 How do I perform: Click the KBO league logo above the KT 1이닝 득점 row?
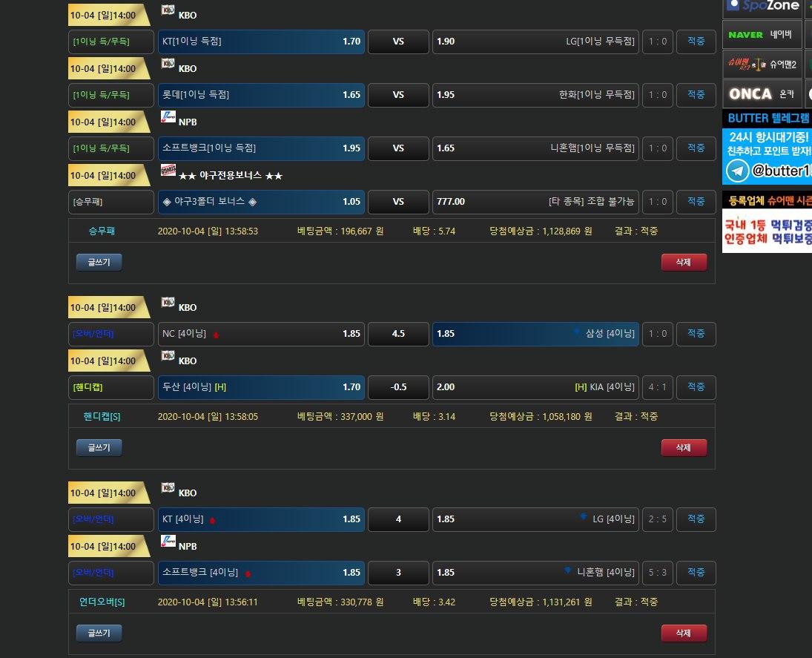coord(168,11)
